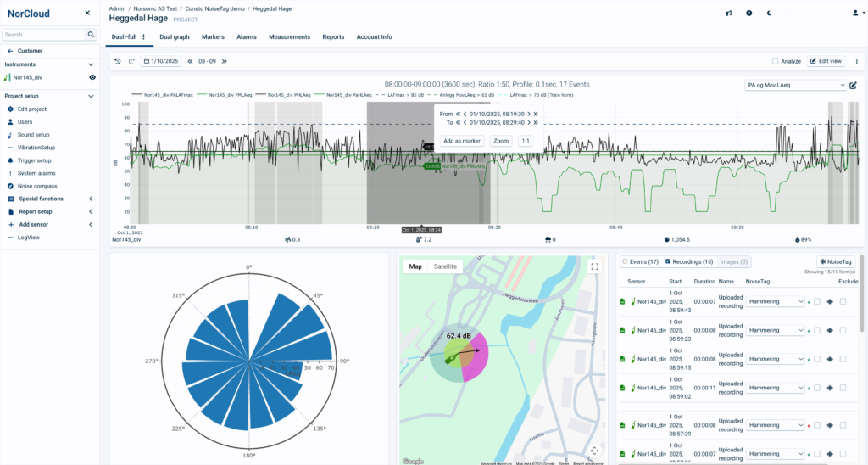Click the search magnifier icon in sidebar
Image resolution: width=868 pixels, height=465 pixels.
click(92, 35)
